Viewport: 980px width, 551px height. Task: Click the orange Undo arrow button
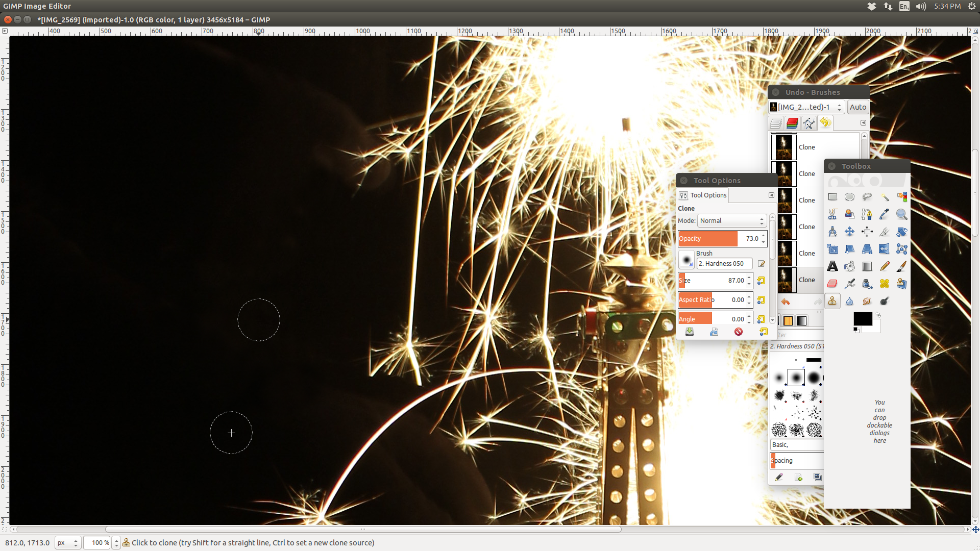pyautogui.click(x=786, y=302)
